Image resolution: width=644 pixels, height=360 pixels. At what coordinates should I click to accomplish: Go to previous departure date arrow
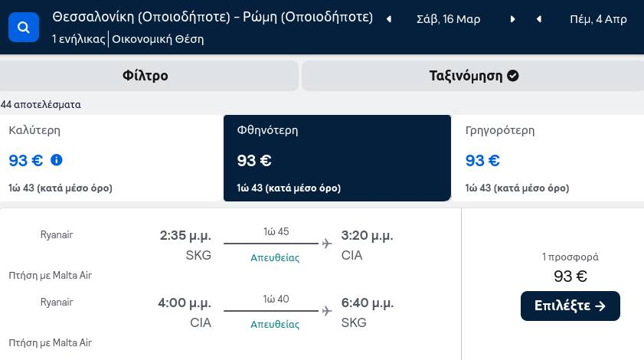pos(388,19)
